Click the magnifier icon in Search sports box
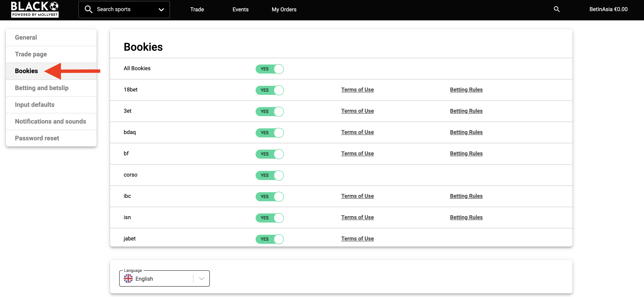644x297 pixels. click(x=88, y=10)
